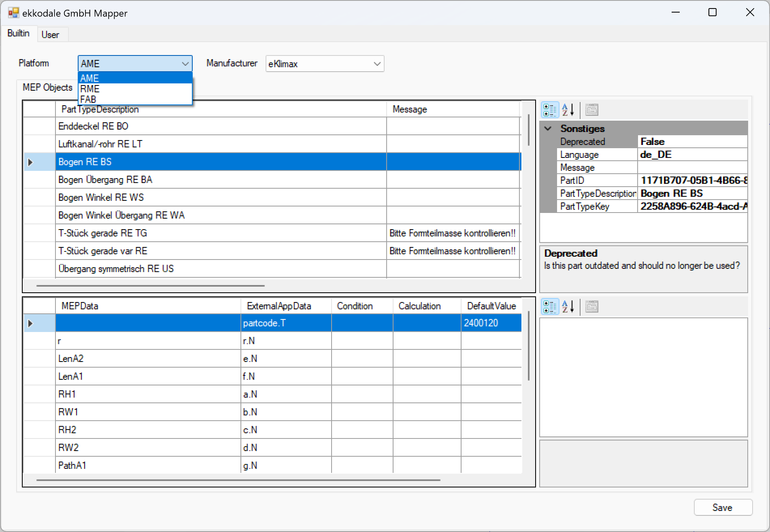Click horizontal scrollbar of MEPData table
This screenshot has height=532, width=770.
(238, 480)
